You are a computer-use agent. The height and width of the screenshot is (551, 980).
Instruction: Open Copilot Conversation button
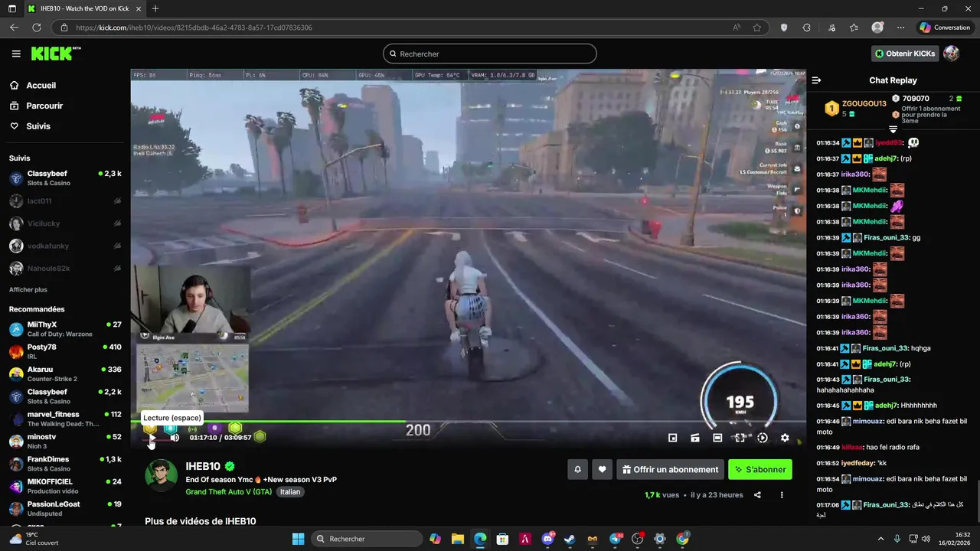[945, 28]
